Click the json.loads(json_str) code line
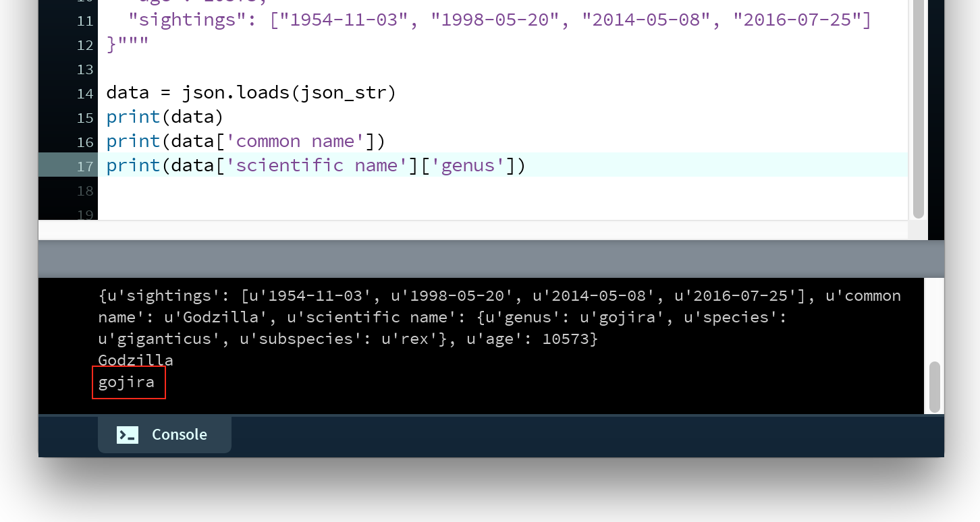Screen dimensions: 980x522 pyautogui.click(x=251, y=93)
